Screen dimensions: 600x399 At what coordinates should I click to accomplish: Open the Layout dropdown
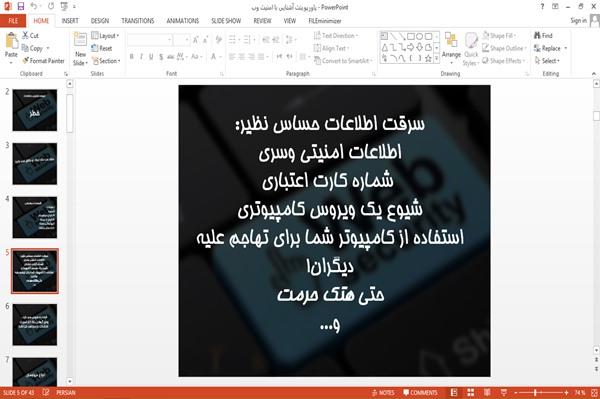click(x=105, y=36)
